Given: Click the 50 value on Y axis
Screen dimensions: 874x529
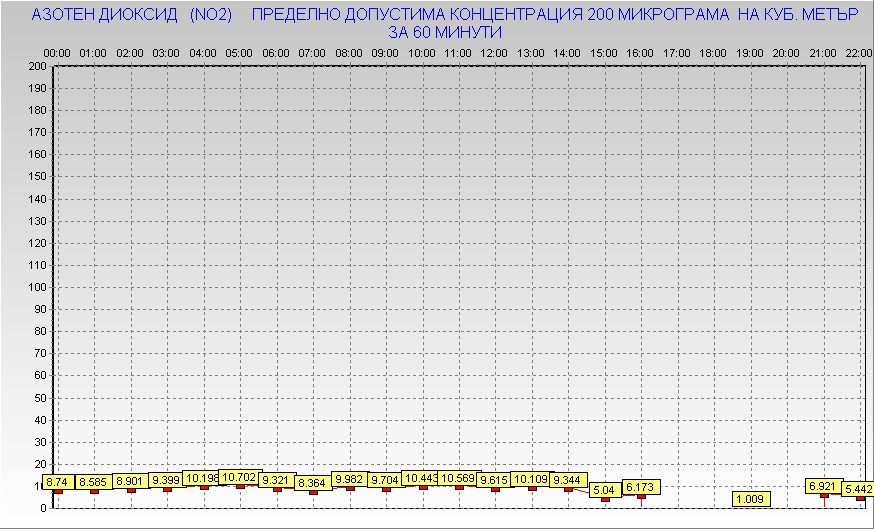Looking at the screenshot, I should 39,397.
